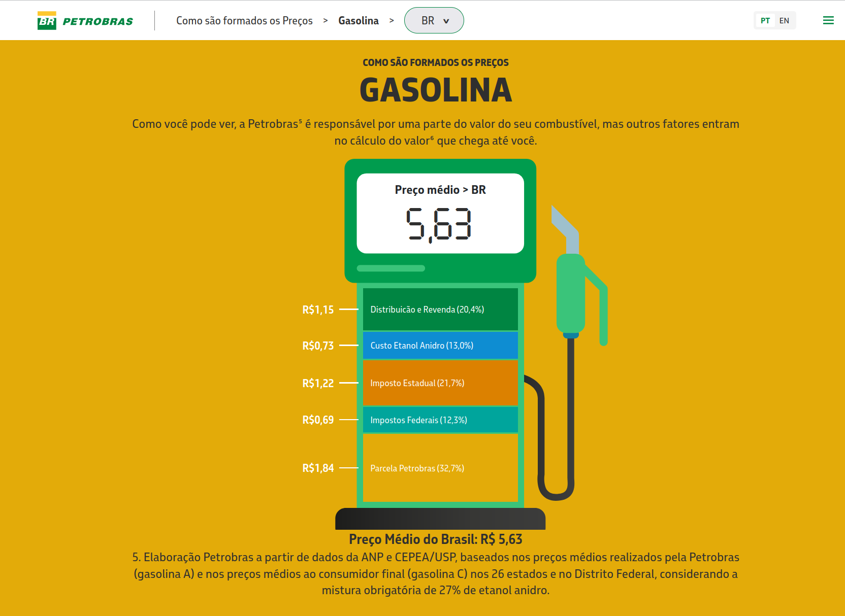The image size is (845, 616).
Task: Select the Imposto Estadual (21,7%) bar
Action: (x=440, y=383)
